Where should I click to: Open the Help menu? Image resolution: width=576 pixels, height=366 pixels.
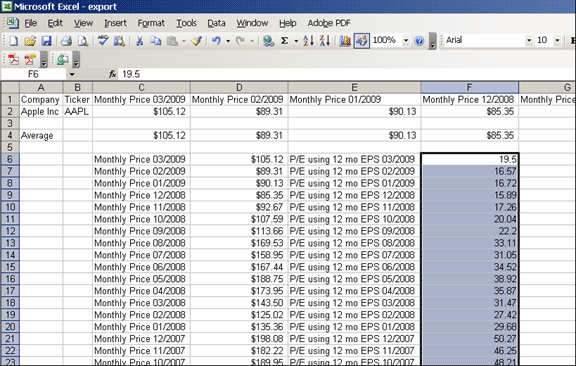point(288,23)
